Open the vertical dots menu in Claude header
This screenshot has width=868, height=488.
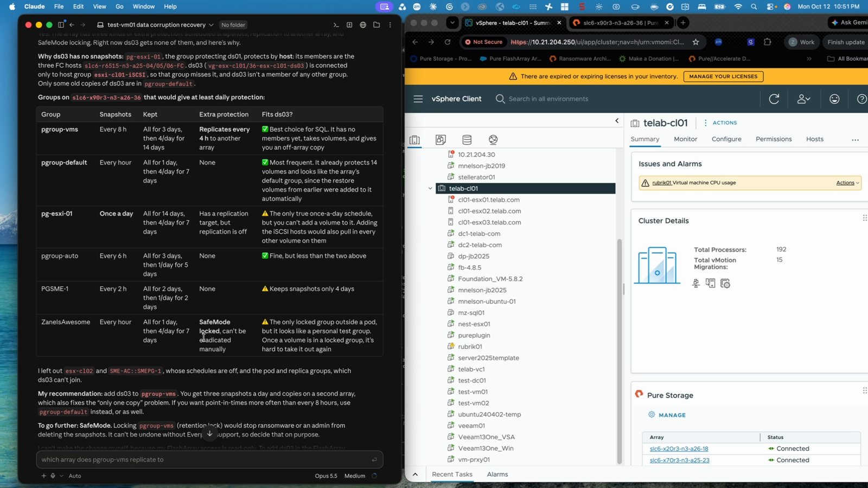(390, 25)
